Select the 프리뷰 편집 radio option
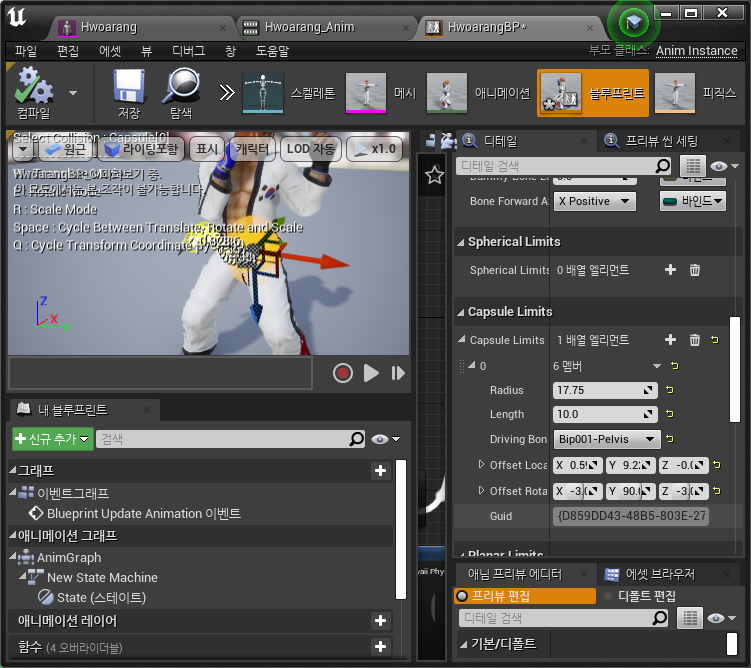Viewport: 751px width, 668px height. pos(524,596)
